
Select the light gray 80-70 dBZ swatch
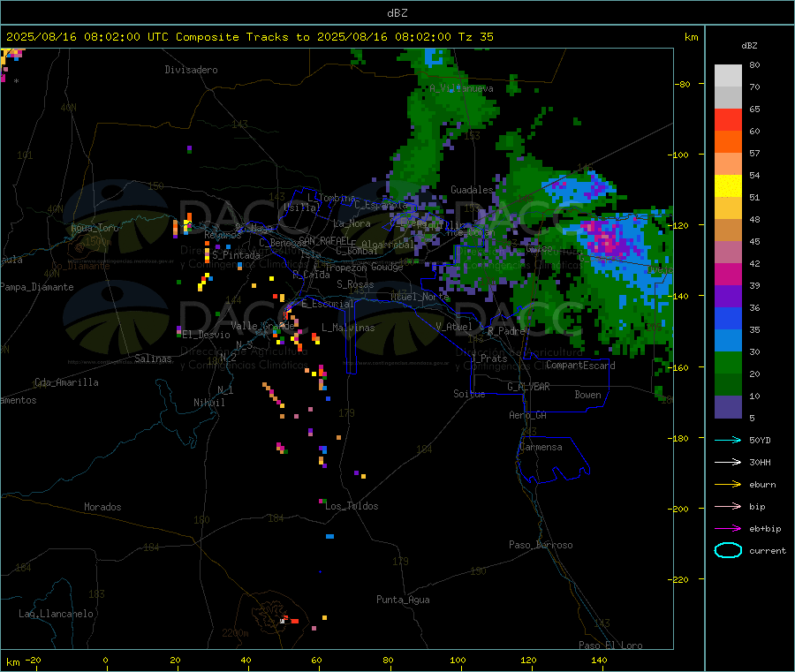[728, 76]
